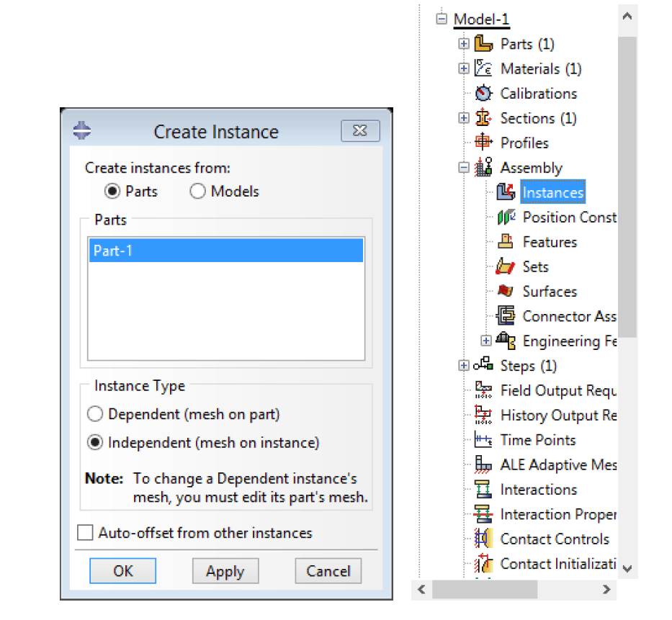Select Part-1 in the Parts list
Image resolution: width=672 pixels, height=620 pixels.
226,250
